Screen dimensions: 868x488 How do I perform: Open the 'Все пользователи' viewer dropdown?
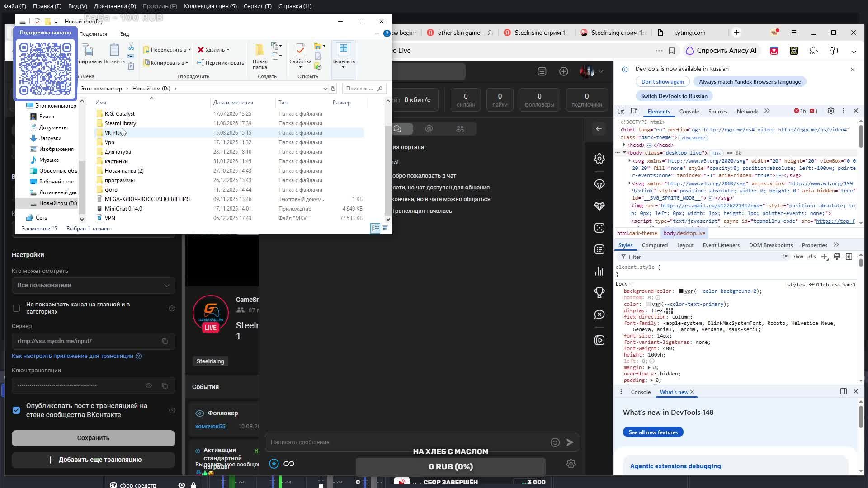(93, 285)
